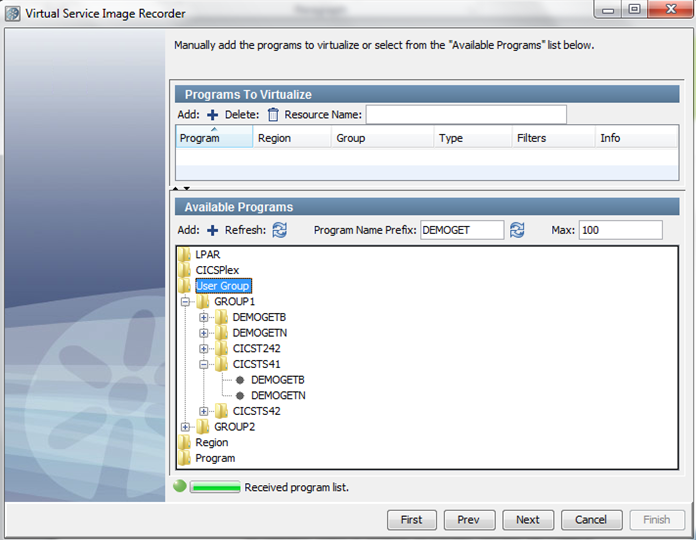The height and width of the screenshot is (540, 696).
Task: Click the Virtual Service Image Recorder title icon
Action: point(12,14)
